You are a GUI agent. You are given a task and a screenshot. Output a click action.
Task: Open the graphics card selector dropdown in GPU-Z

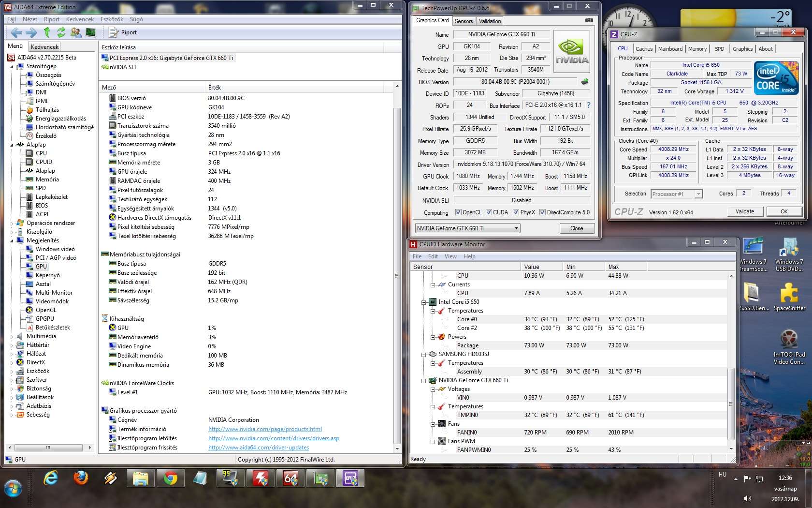click(468, 228)
